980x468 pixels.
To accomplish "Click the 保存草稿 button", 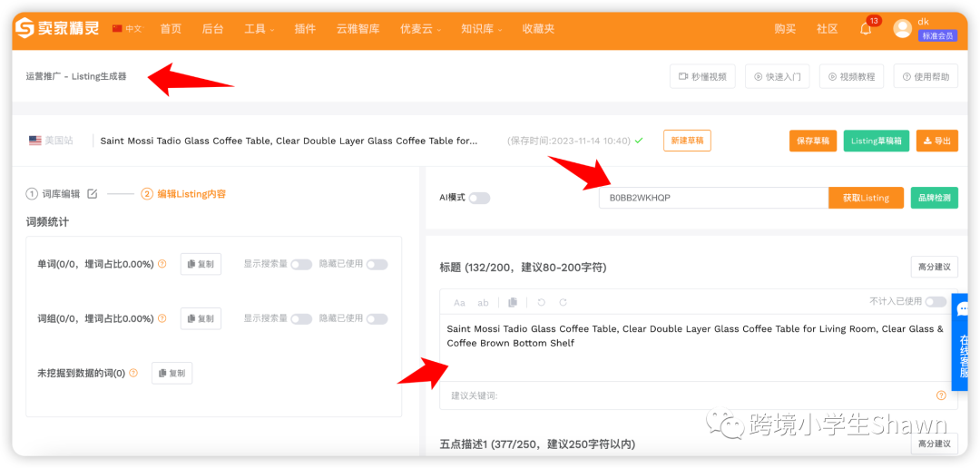I will click(813, 141).
